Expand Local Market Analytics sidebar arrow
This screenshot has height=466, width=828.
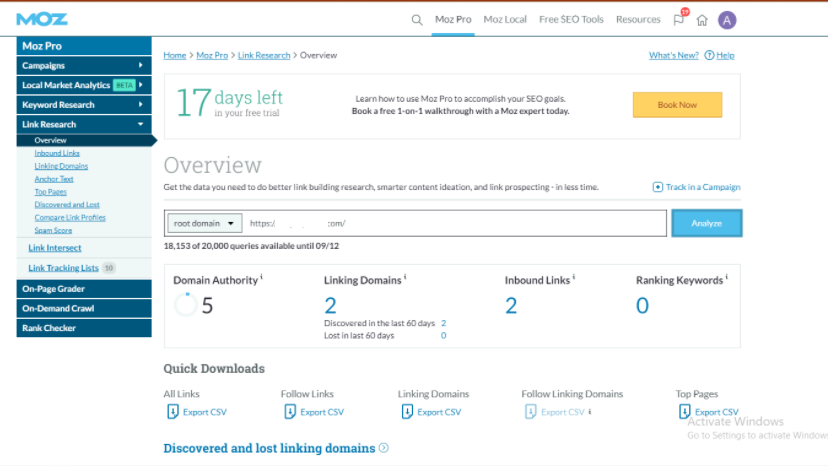coord(140,85)
